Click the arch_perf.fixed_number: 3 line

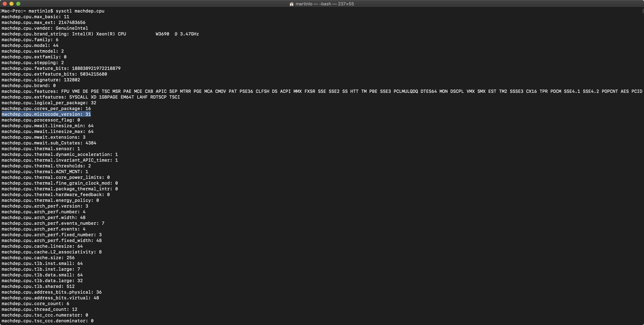(52, 235)
